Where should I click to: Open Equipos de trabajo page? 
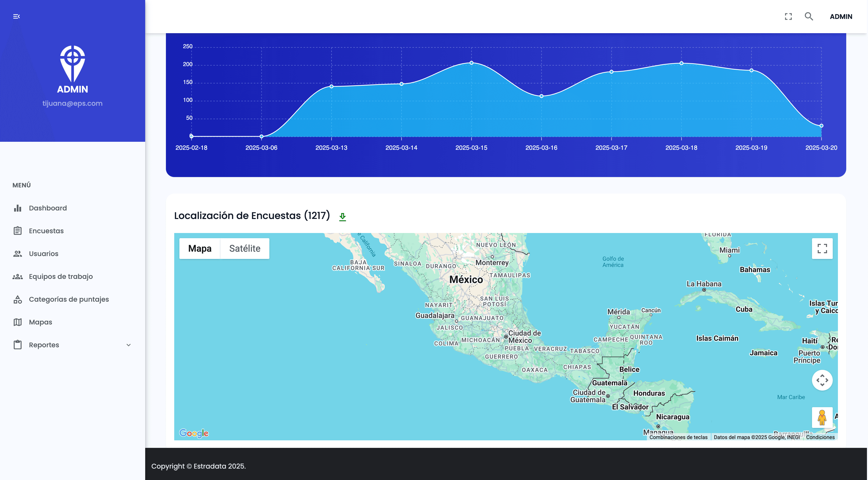pos(61,277)
